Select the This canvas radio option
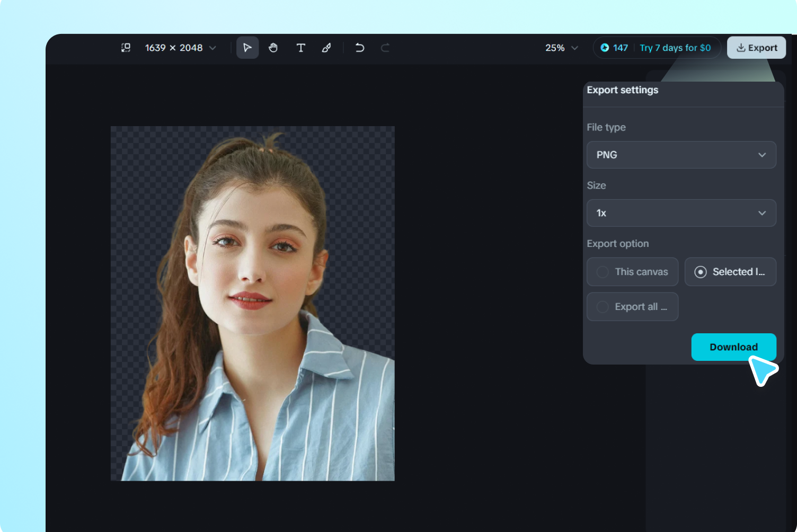The image size is (797, 532). [632, 272]
